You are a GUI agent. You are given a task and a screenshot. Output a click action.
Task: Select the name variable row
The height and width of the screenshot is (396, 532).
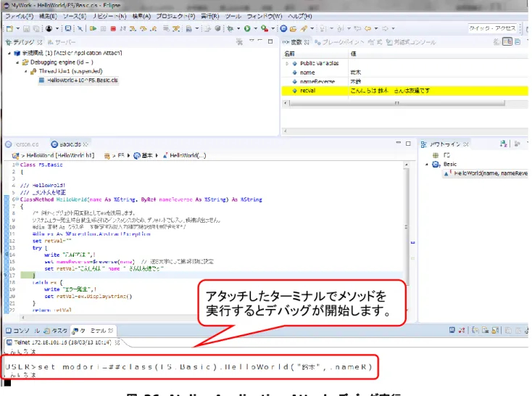[404, 73]
